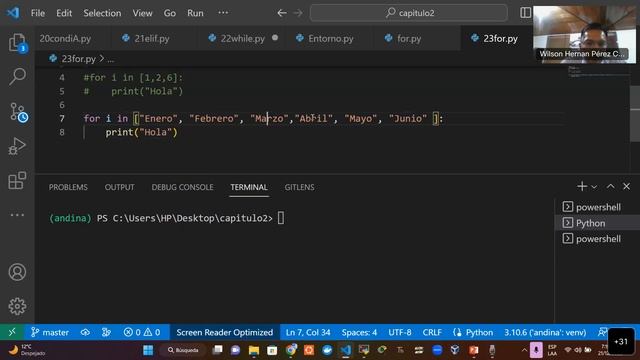The image size is (640, 360).
Task: Switch to the Entorno.py tab
Action: tap(331, 38)
